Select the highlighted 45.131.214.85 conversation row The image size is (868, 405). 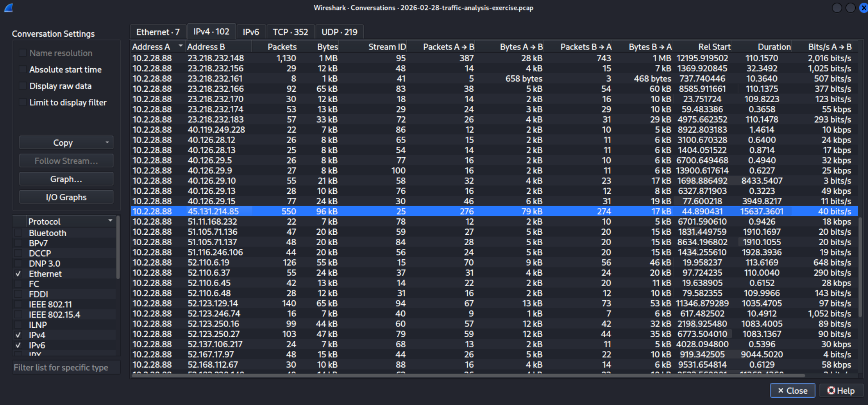[494, 212]
